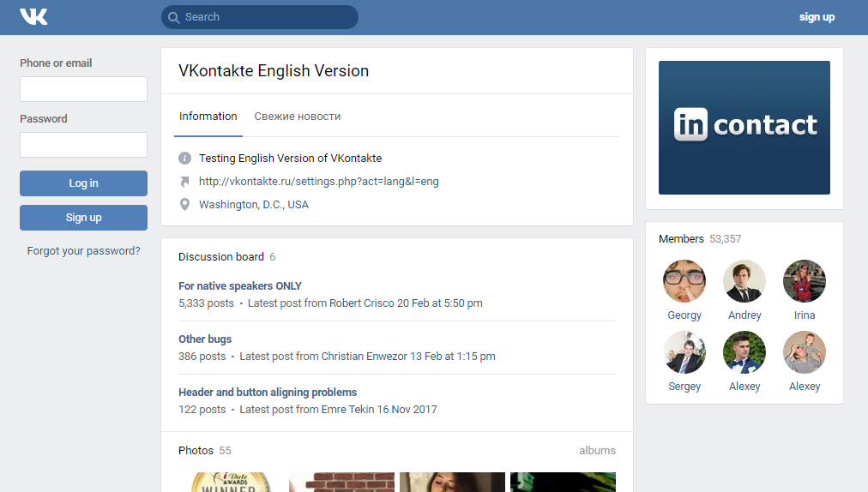Click the Sergey name link
This screenshot has width=868, height=492.
pos(684,387)
